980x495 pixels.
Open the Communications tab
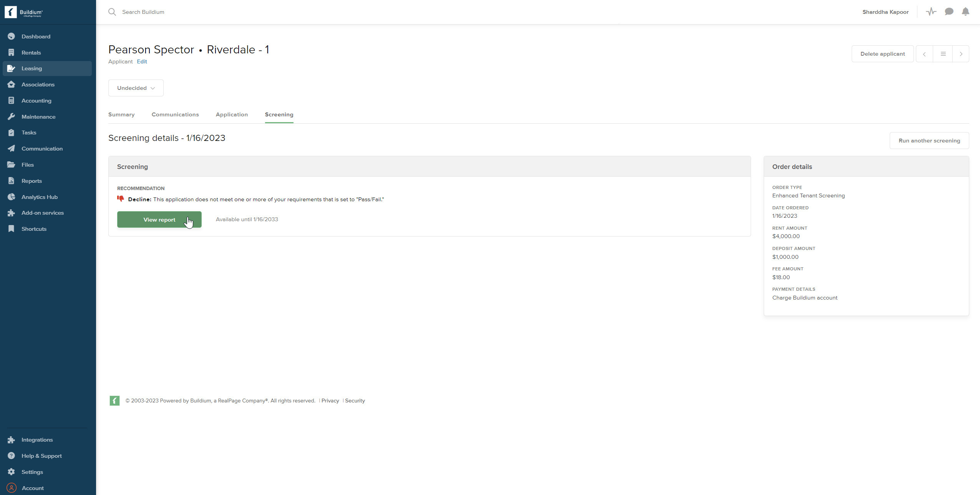[x=175, y=114]
